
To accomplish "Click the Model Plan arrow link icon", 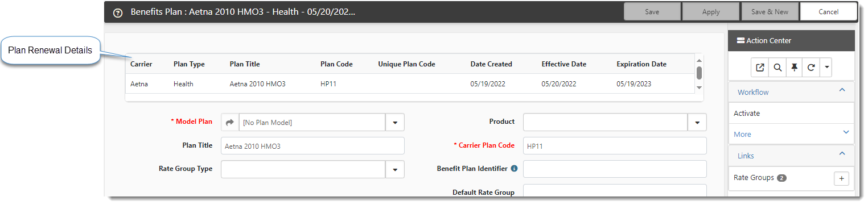I will [230, 122].
